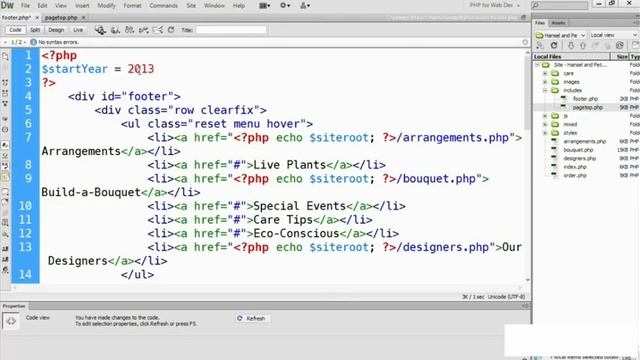The image size is (640, 360).
Task: Click the Move or Convert CSS icon
Action: pyautogui.click(x=5, y=234)
